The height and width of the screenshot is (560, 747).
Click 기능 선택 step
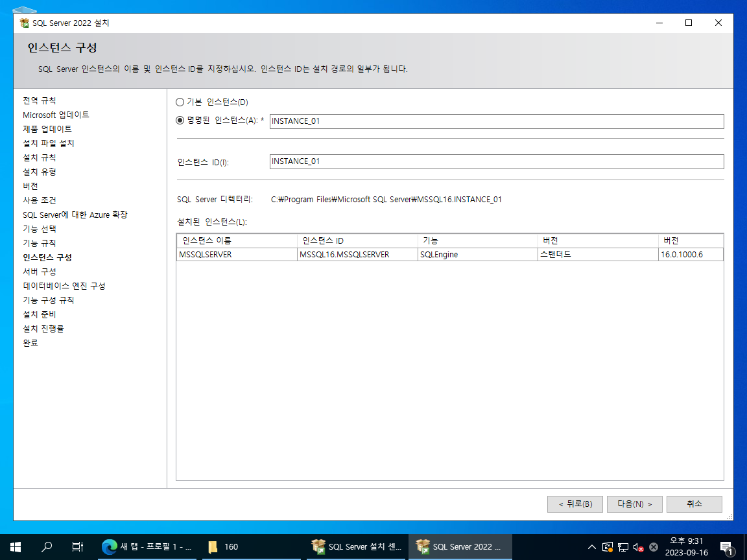tap(40, 229)
